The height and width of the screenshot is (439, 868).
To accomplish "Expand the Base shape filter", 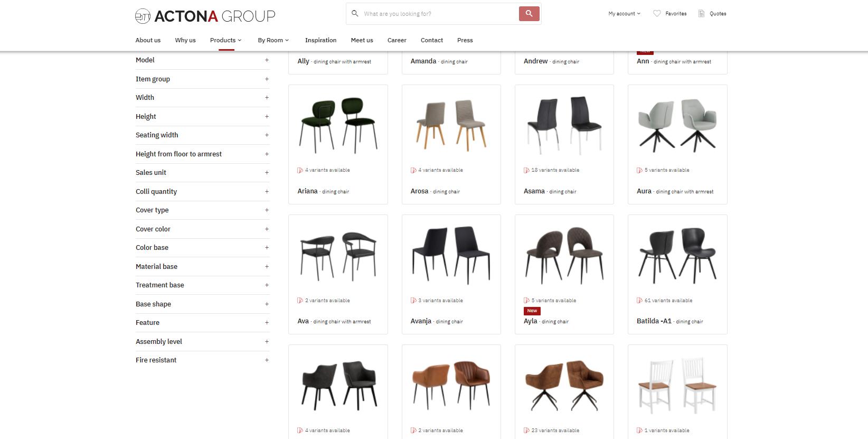I will [x=202, y=304].
